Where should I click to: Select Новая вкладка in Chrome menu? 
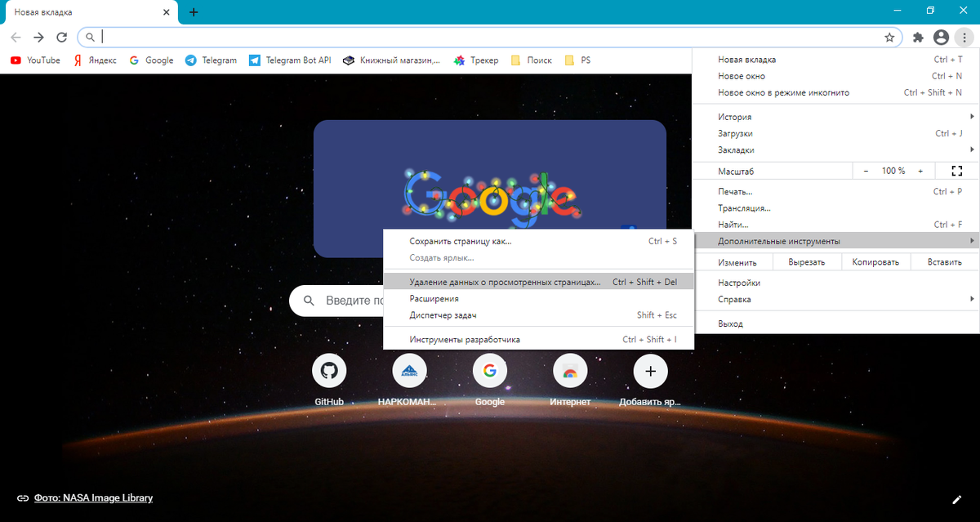click(835, 60)
